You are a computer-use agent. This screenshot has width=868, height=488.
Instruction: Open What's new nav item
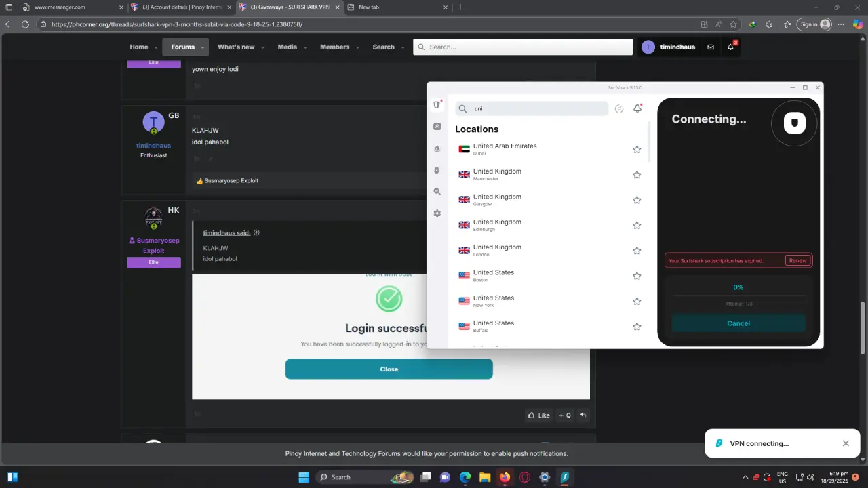click(236, 47)
